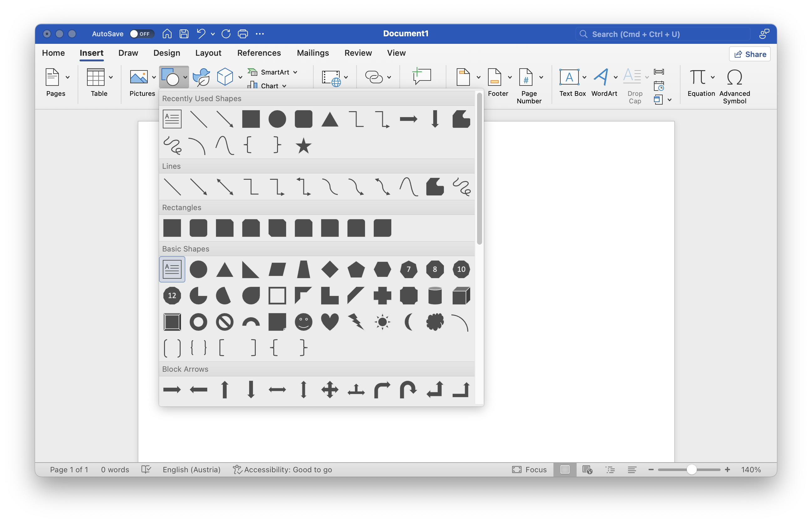
Task: Switch to the Home tab
Action: pyautogui.click(x=53, y=53)
